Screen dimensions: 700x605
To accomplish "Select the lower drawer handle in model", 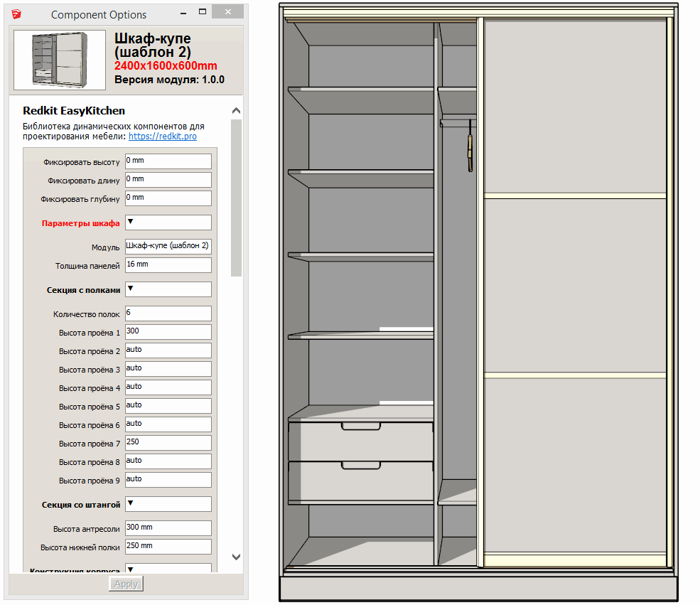I will [361, 466].
